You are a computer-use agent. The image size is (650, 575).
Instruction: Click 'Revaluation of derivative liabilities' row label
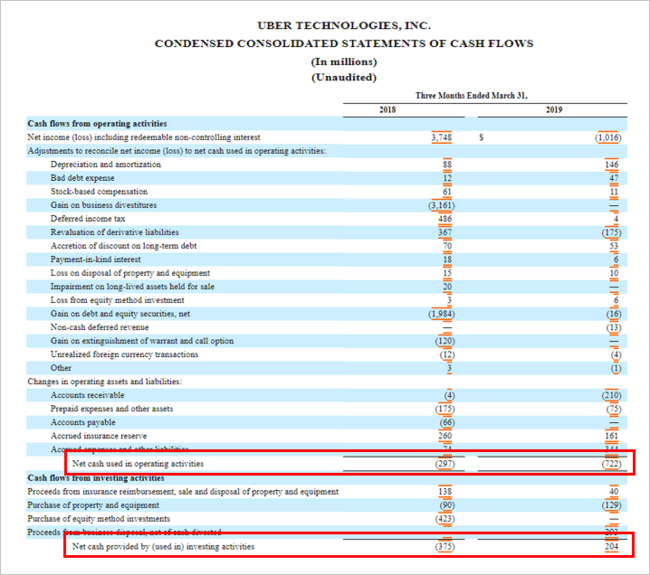point(115,232)
